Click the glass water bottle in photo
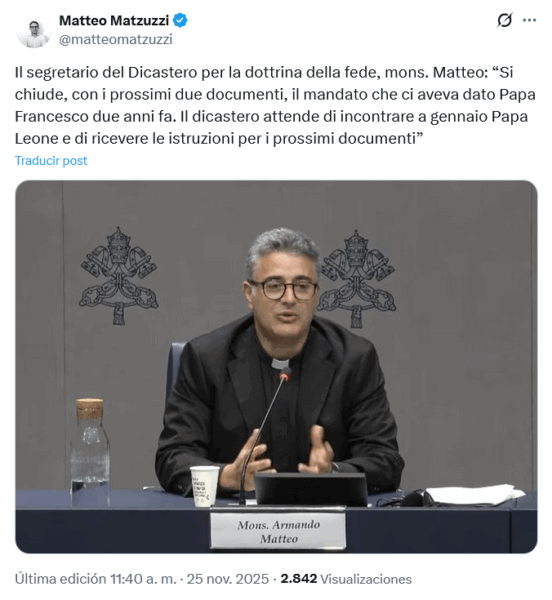 pos(90,453)
